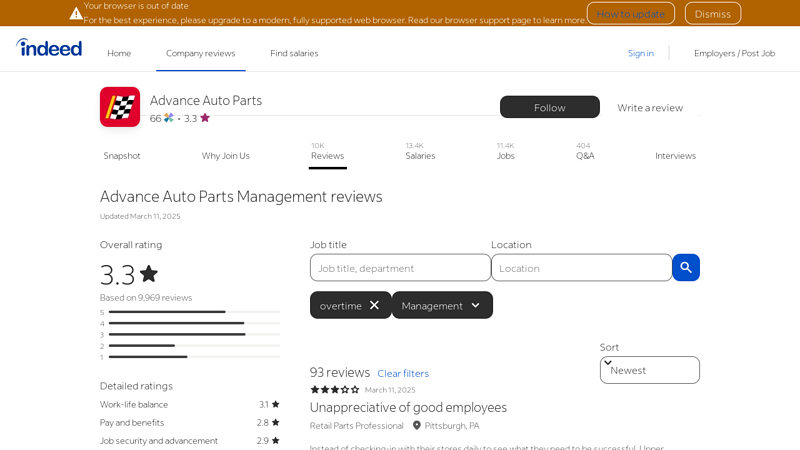Click the warning triangle icon in banner
The width and height of the screenshot is (800, 450).
pyautogui.click(x=76, y=13)
